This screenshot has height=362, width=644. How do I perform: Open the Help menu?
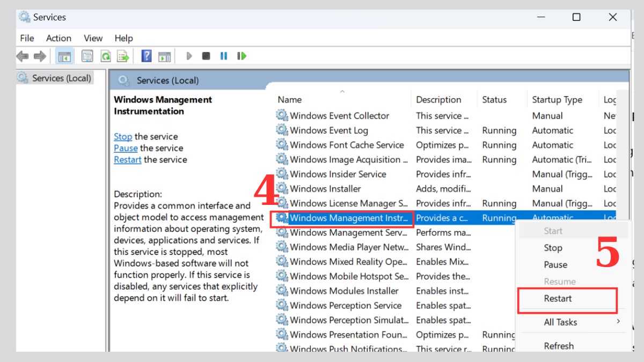click(x=123, y=38)
